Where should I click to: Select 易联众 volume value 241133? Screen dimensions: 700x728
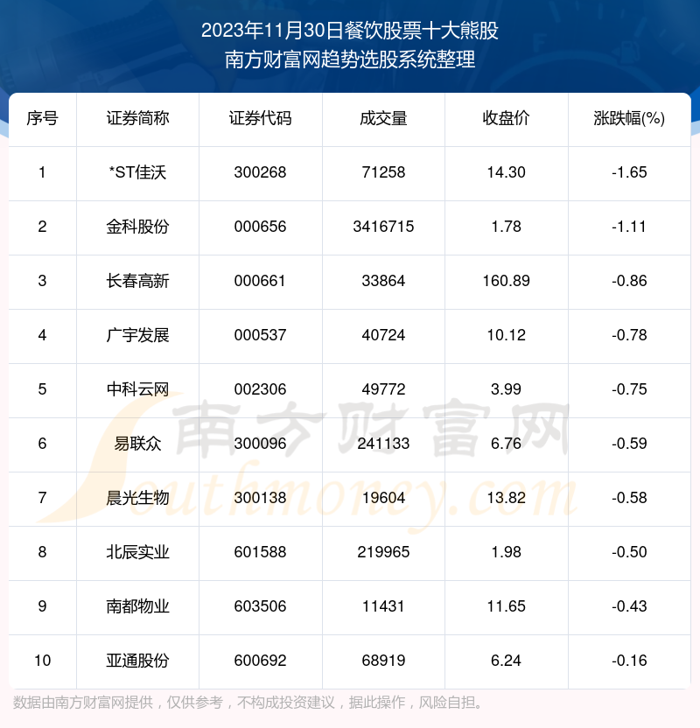[383, 444]
